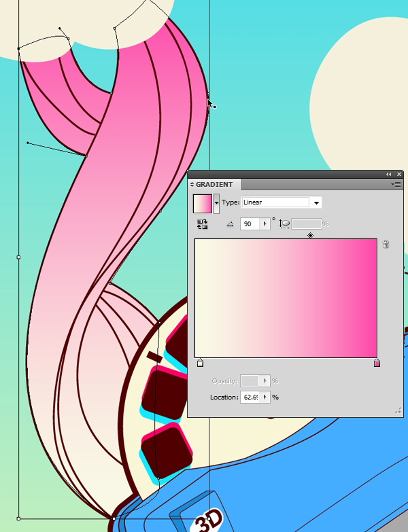Open the Location slider arrow
The width and height of the screenshot is (408, 532).
tap(265, 397)
